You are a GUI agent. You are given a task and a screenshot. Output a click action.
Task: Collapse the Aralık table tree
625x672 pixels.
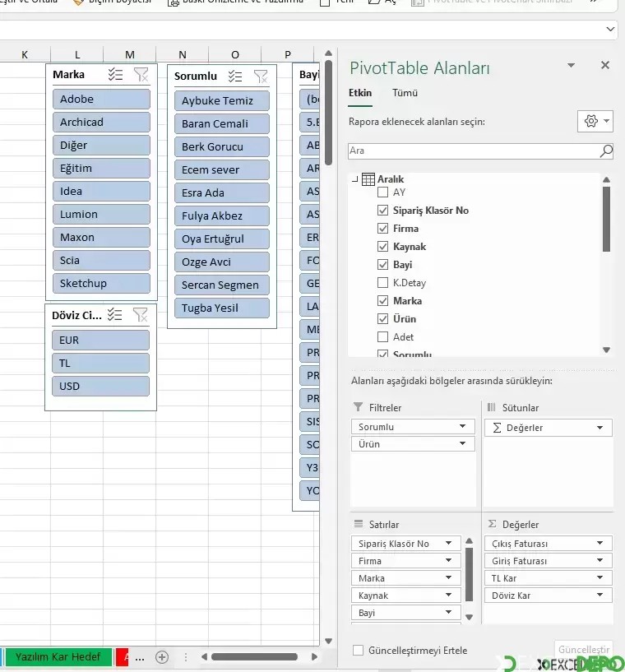(354, 179)
